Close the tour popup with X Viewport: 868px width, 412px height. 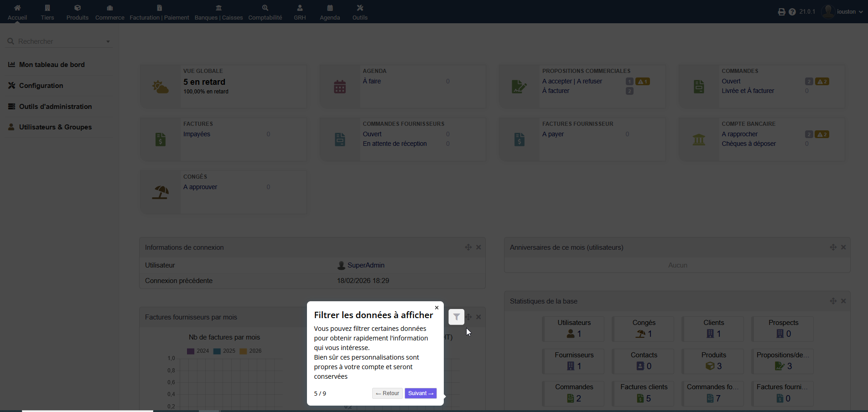coord(437,308)
